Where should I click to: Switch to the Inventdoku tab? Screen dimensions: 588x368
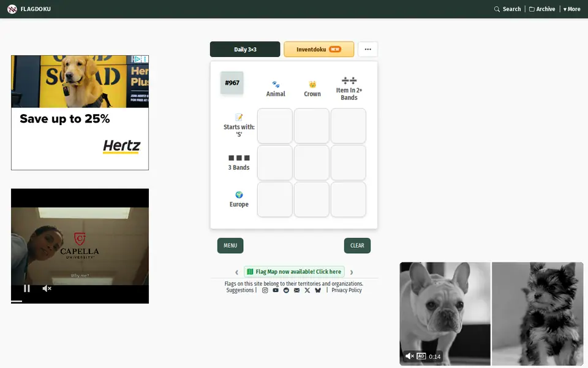[x=318, y=49]
